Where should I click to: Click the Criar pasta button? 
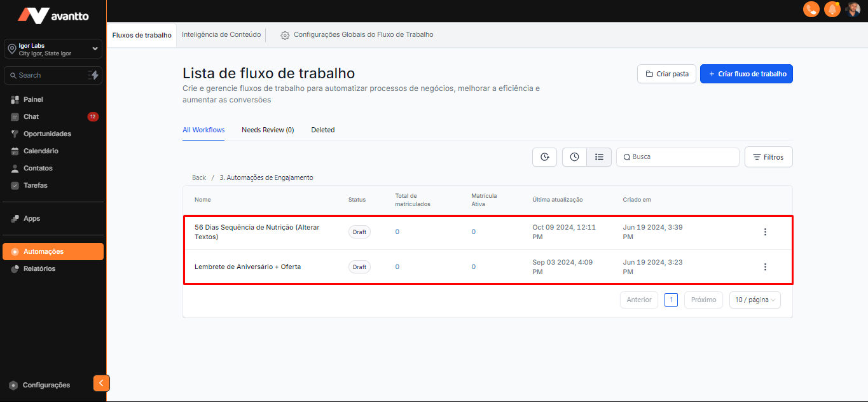pos(666,74)
